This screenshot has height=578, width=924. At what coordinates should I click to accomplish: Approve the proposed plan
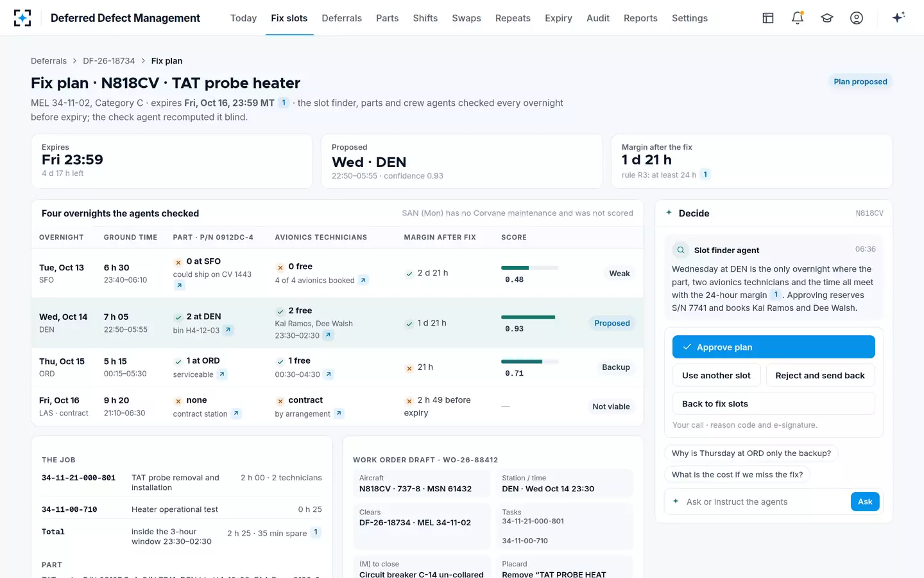pyautogui.click(x=774, y=347)
